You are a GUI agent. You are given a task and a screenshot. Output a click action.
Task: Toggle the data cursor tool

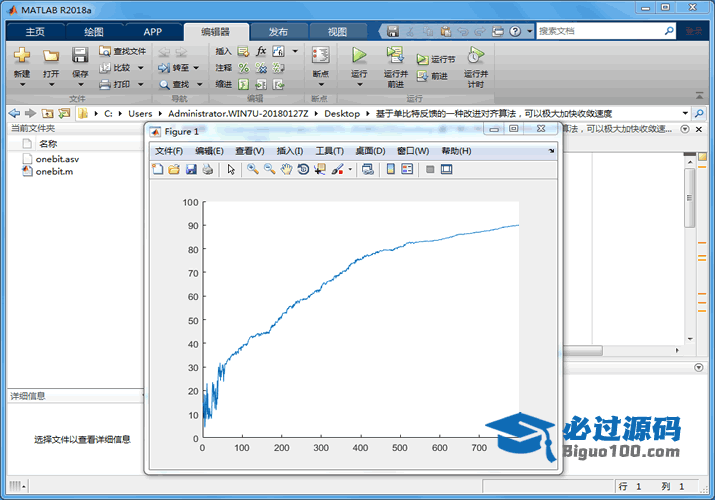pos(320,170)
